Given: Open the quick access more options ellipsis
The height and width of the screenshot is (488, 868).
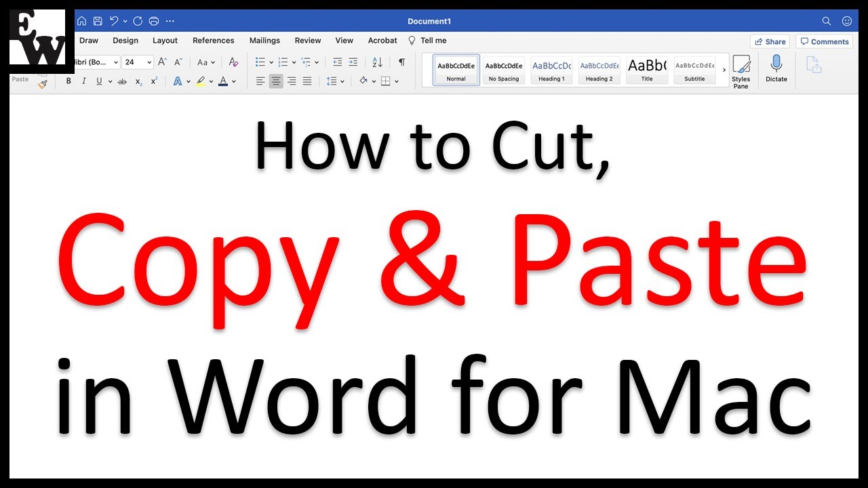Looking at the screenshot, I should [x=170, y=21].
